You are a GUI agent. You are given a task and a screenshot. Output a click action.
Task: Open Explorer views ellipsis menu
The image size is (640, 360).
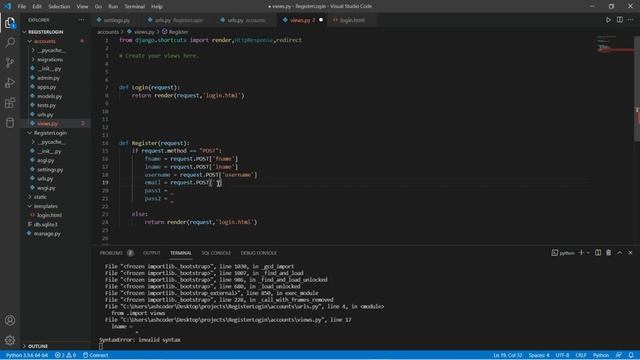[x=81, y=20]
